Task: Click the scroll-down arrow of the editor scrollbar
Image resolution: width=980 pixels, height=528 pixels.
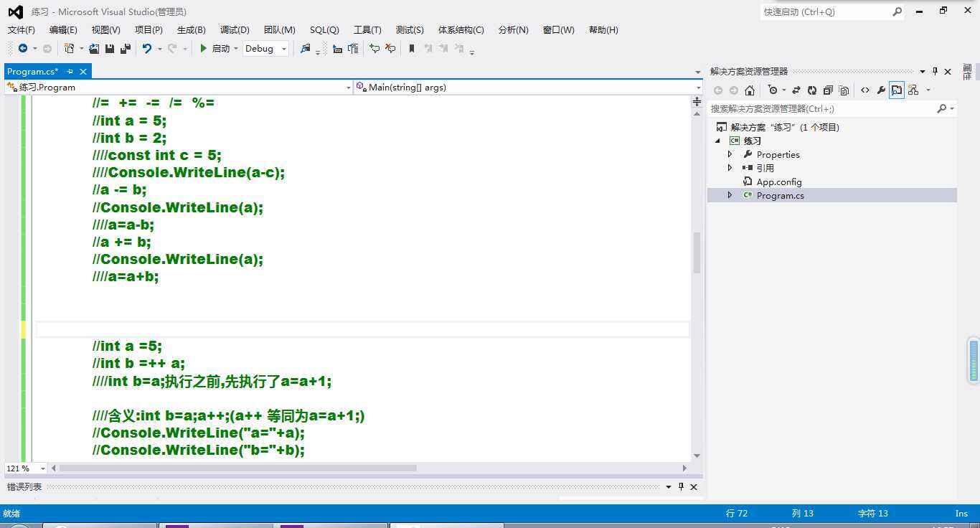Action: point(697,456)
